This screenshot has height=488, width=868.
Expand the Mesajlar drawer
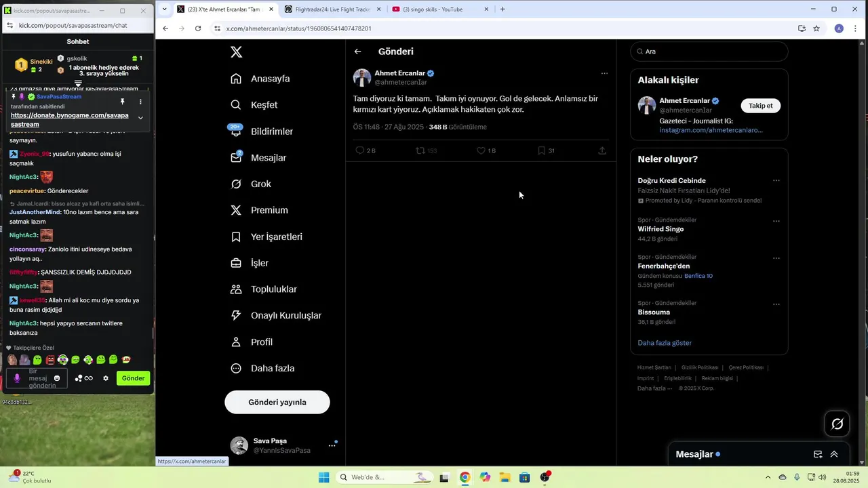pos(834,454)
